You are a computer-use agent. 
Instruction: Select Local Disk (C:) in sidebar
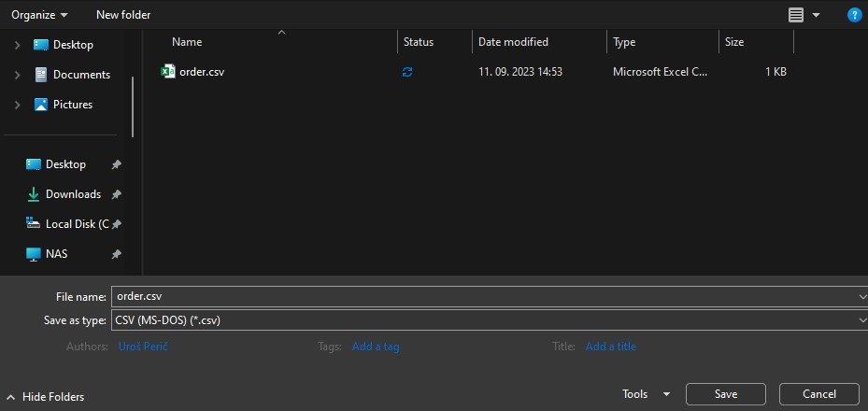coord(77,224)
